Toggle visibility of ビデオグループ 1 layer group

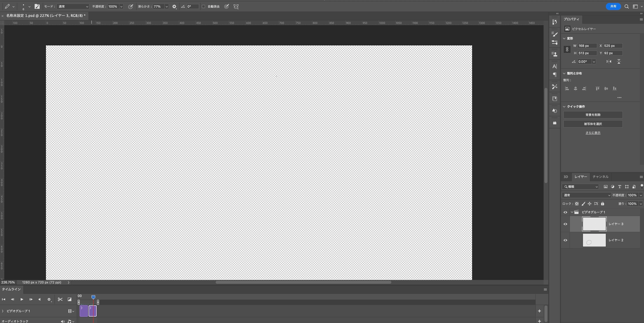[565, 212]
